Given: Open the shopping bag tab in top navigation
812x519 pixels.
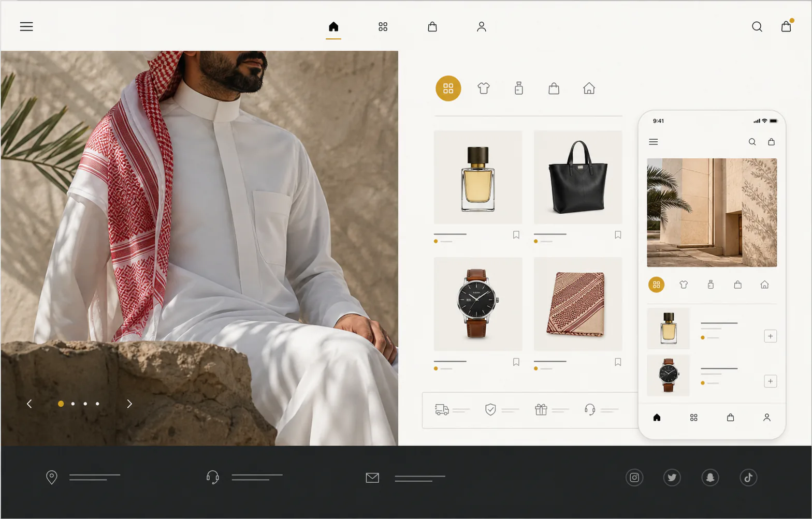Looking at the screenshot, I should click(x=432, y=26).
